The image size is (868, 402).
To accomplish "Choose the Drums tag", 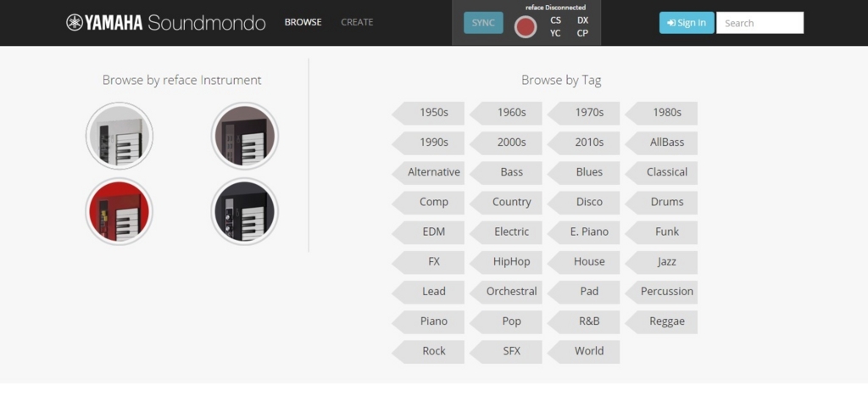I will pos(661,203).
